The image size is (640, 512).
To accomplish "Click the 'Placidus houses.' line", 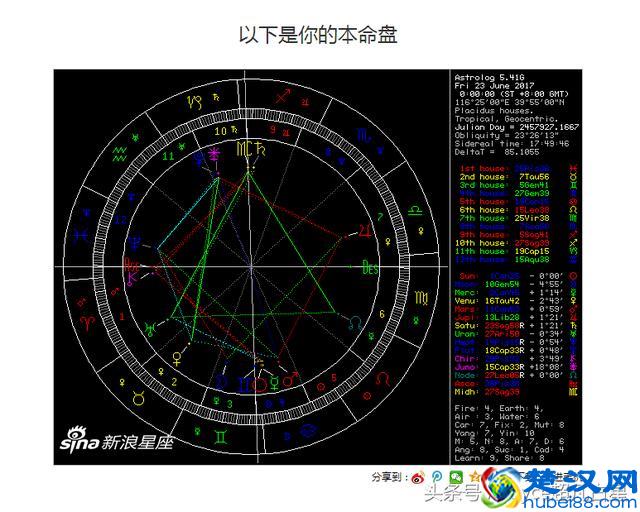I will click(494, 111).
